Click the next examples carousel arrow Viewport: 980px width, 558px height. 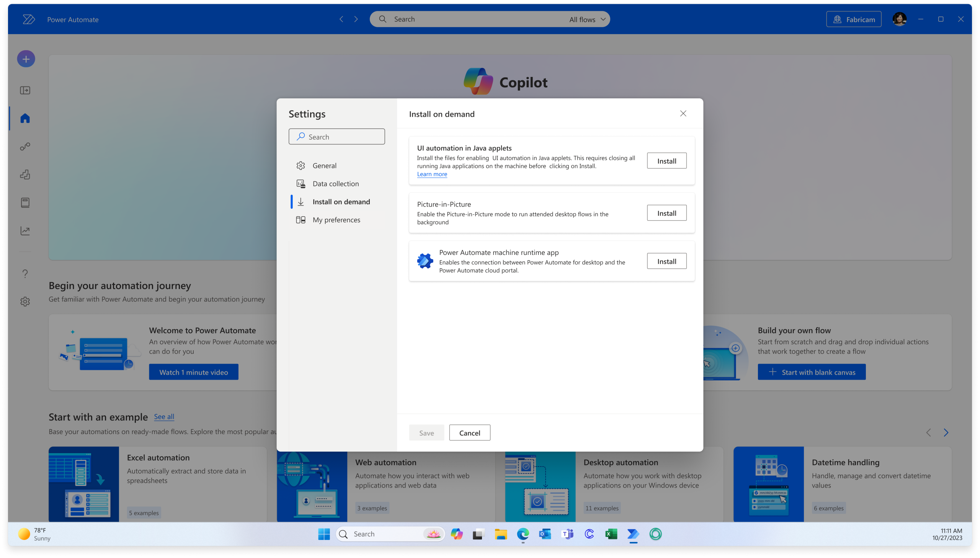click(946, 433)
